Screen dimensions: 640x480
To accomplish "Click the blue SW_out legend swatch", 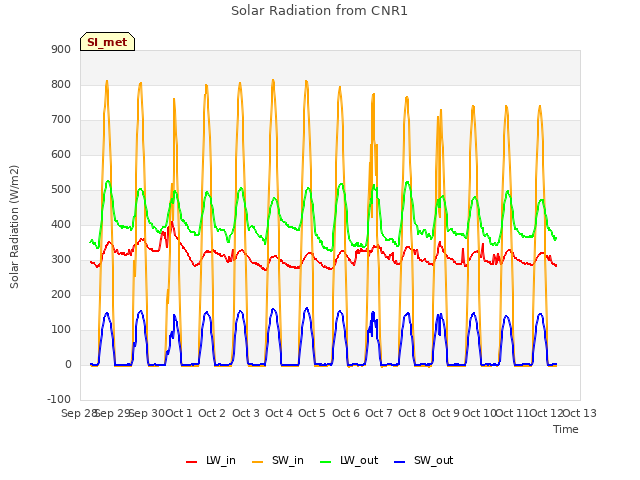I will point(400,462).
